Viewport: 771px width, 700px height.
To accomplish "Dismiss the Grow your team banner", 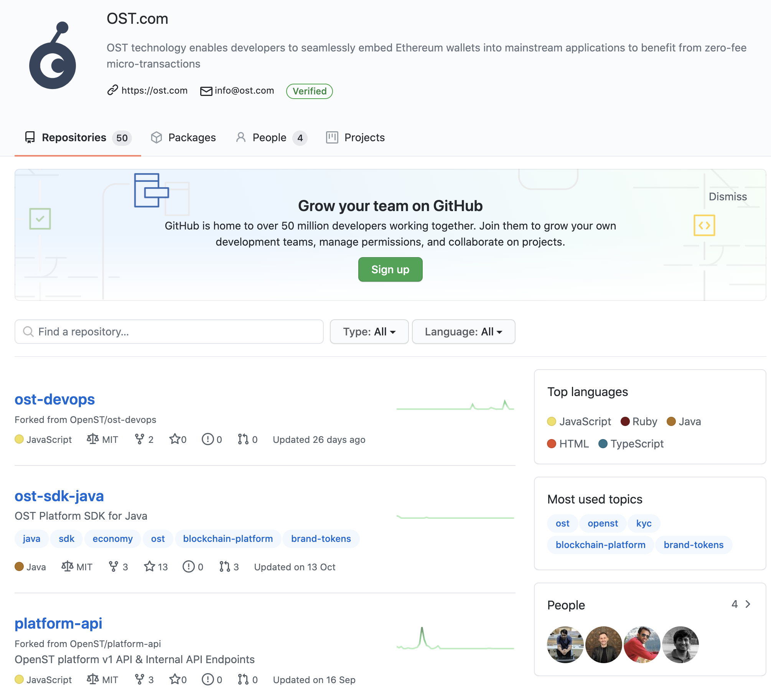I will coord(727,196).
